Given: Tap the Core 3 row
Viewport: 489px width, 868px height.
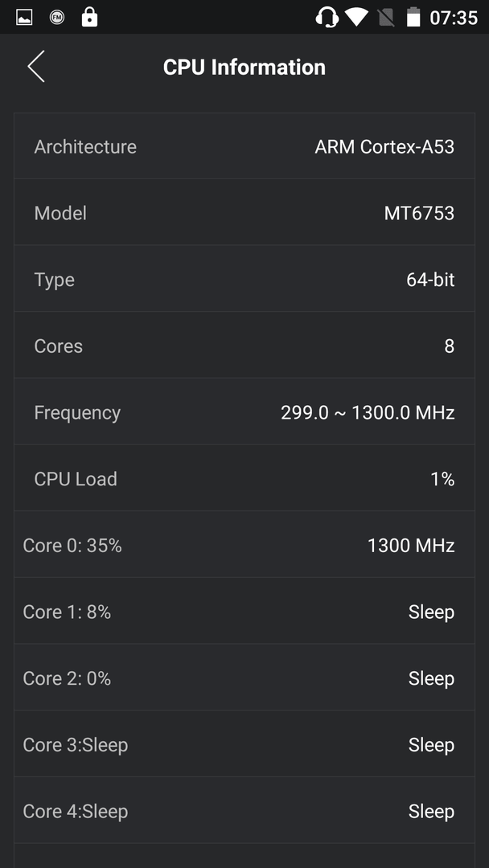Looking at the screenshot, I should [x=244, y=744].
